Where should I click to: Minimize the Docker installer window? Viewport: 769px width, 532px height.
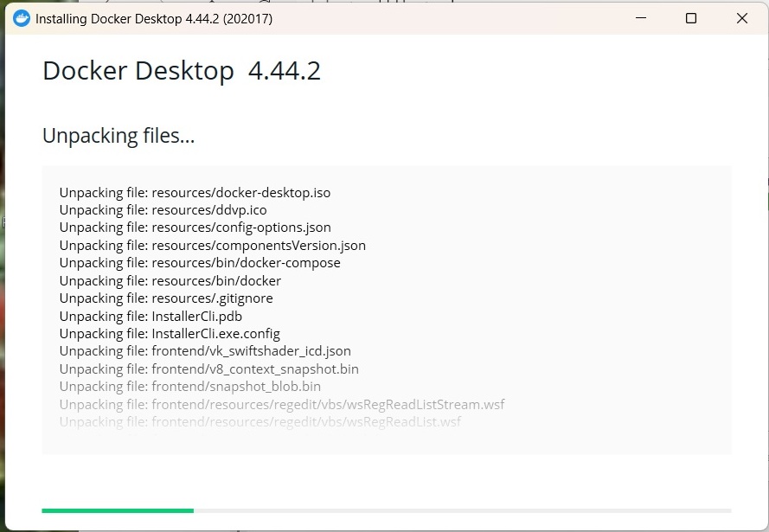pyautogui.click(x=640, y=18)
